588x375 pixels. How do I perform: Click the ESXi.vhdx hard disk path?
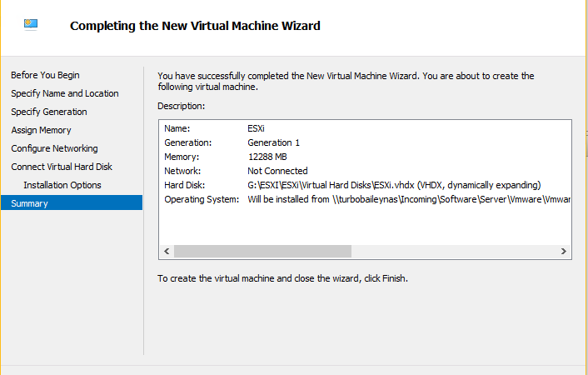pos(394,185)
